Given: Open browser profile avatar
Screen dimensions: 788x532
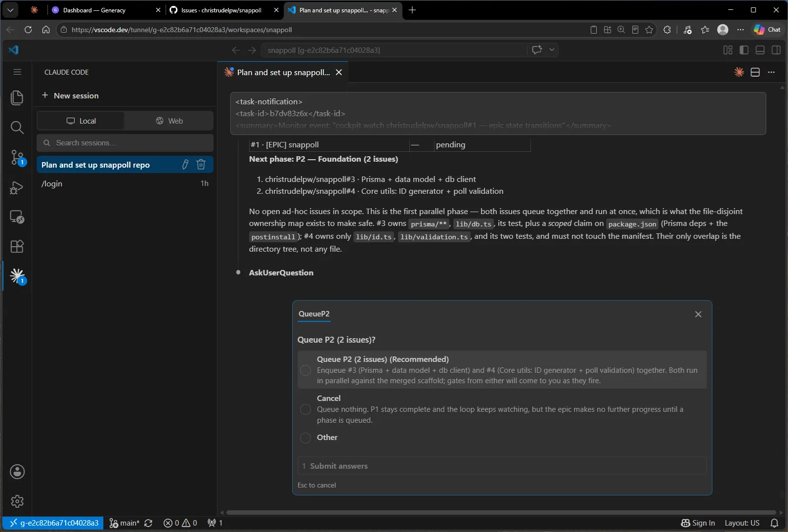Looking at the screenshot, I should pyautogui.click(x=723, y=30).
